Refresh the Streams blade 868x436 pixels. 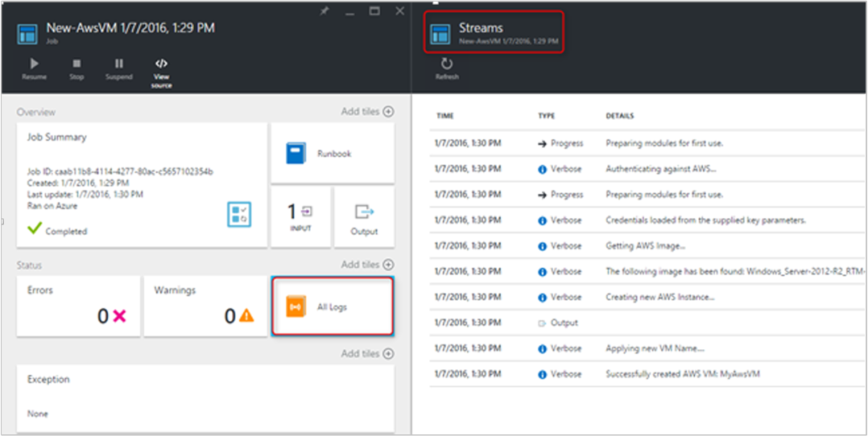point(447,69)
